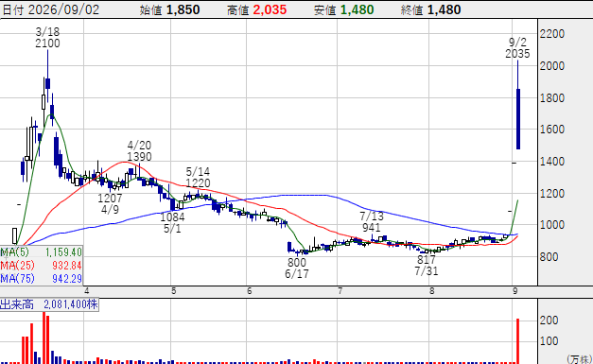Click the month 8 axis label

431,290
